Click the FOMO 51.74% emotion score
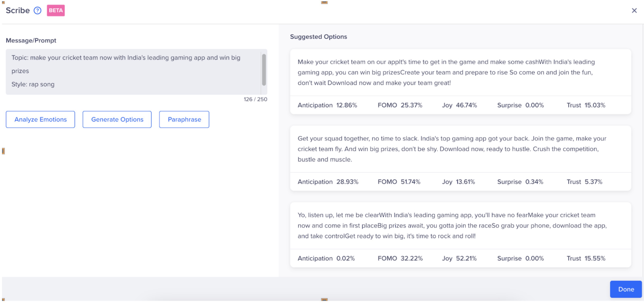 pyautogui.click(x=399, y=182)
